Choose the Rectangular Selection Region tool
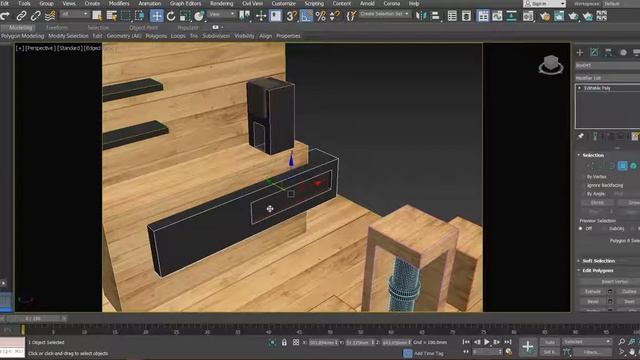The height and width of the screenshot is (360, 640). [125, 16]
